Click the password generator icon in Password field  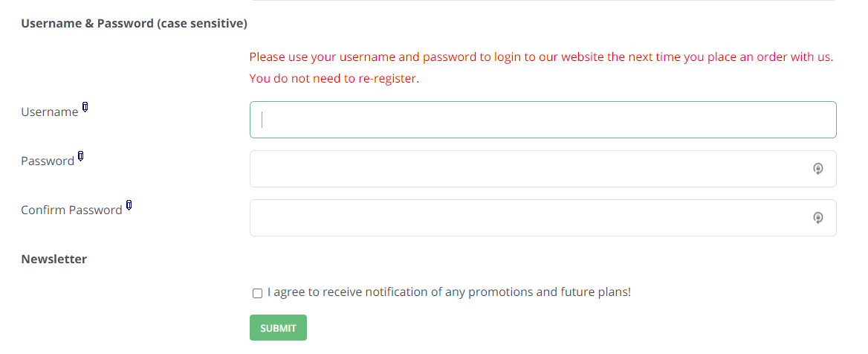coord(817,169)
